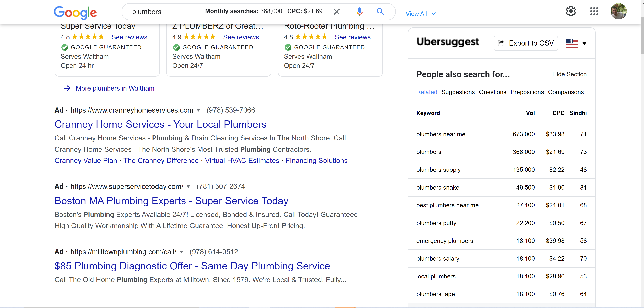See reviews for Super Service Today
This screenshot has height=308, width=644.
(x=129, y=37)
